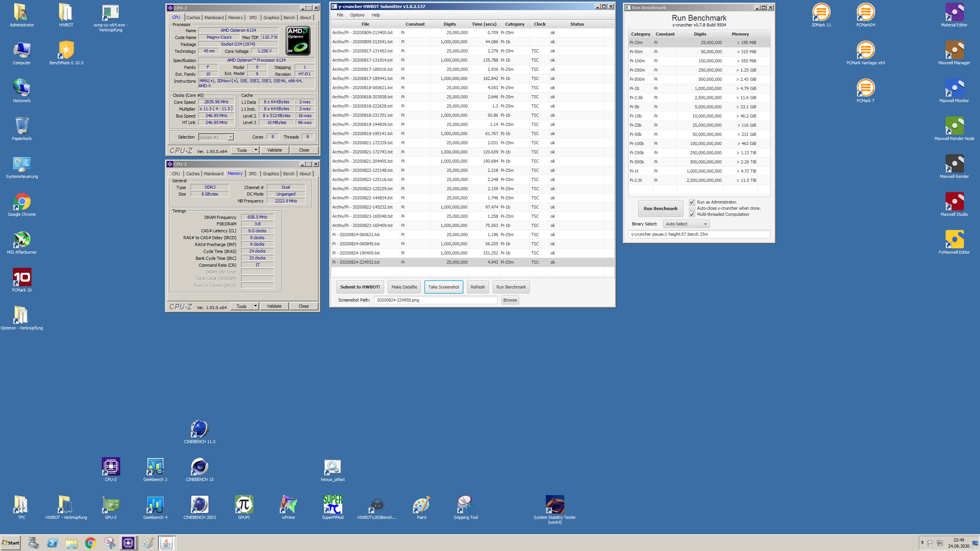Viewport: 980px width, 551px height.
Task: Open the Binary Select Auto-Select dropdown
Action: (x=686, y=224)
